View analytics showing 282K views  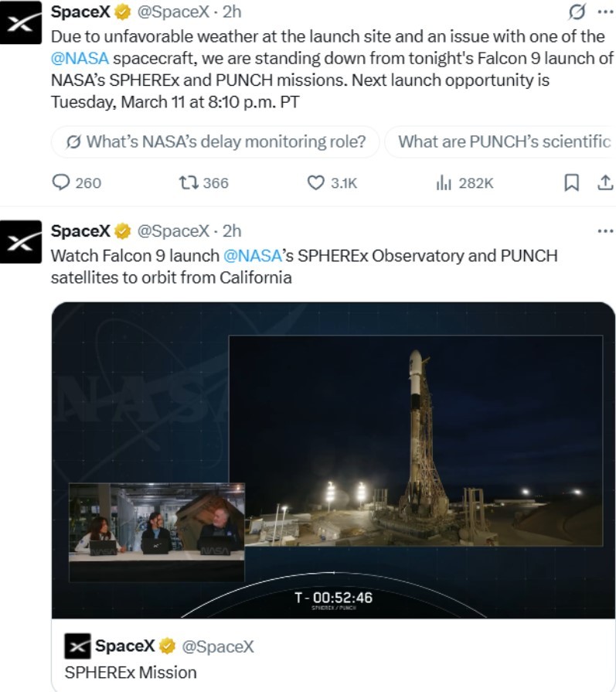pos(465,182)
